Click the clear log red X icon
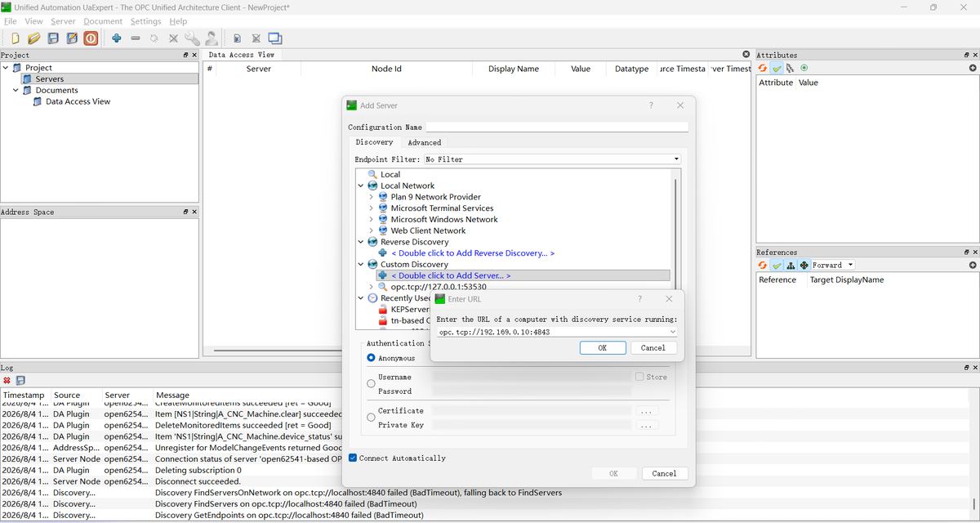Image resolution: width=980 pixels, height=523 pixels. pos(7,381)
